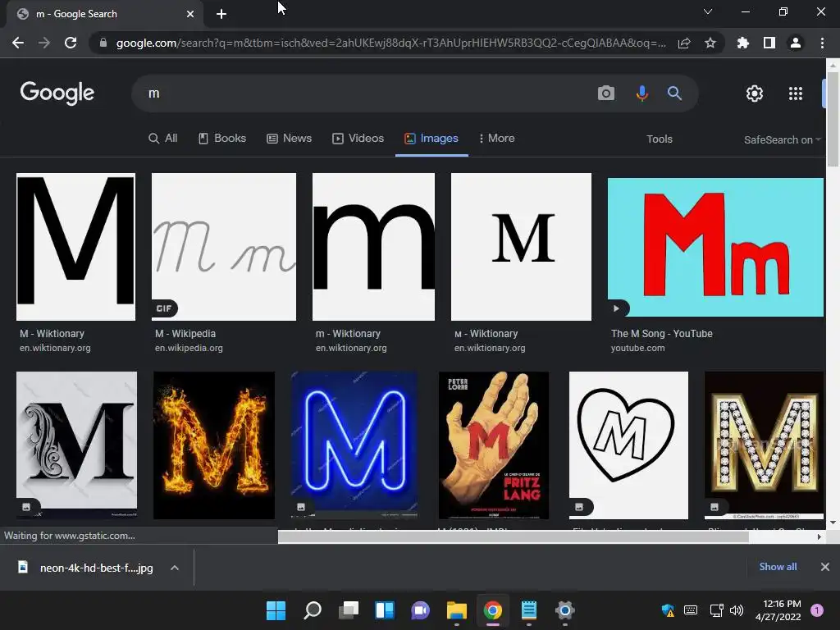Screen dimensions: 840x630
Task: Open the downloaded neon-4k-hd-best-f...jpg file
Action: click(85, 568)
